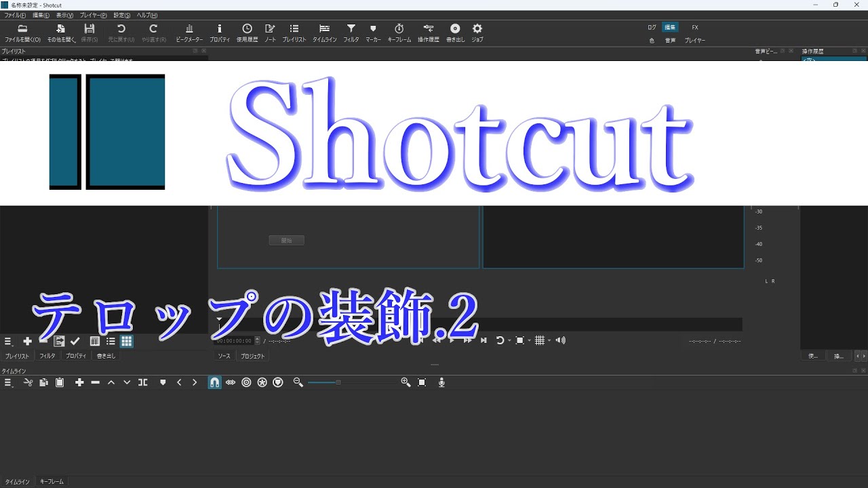Jump to previous marker in timeline

click(179, 382)
